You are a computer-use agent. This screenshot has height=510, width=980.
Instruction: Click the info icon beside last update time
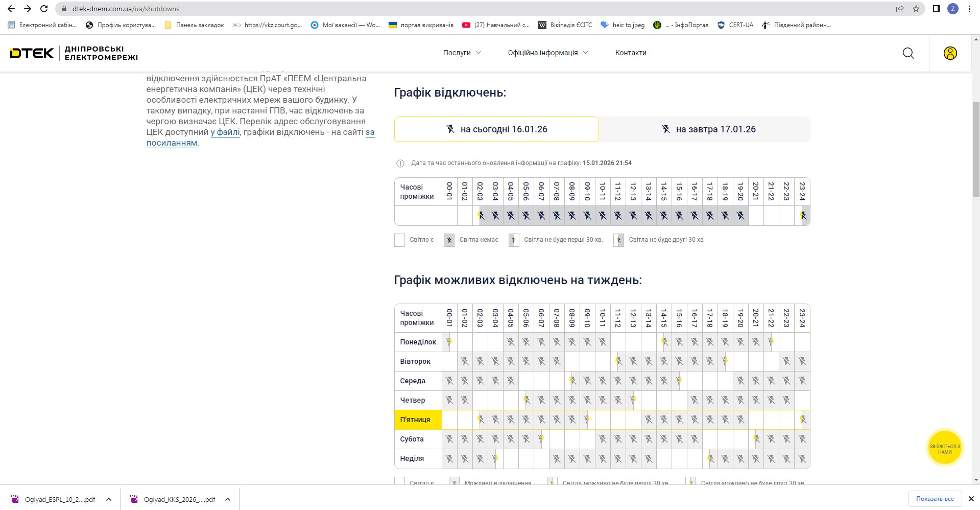tap(400, 164)
